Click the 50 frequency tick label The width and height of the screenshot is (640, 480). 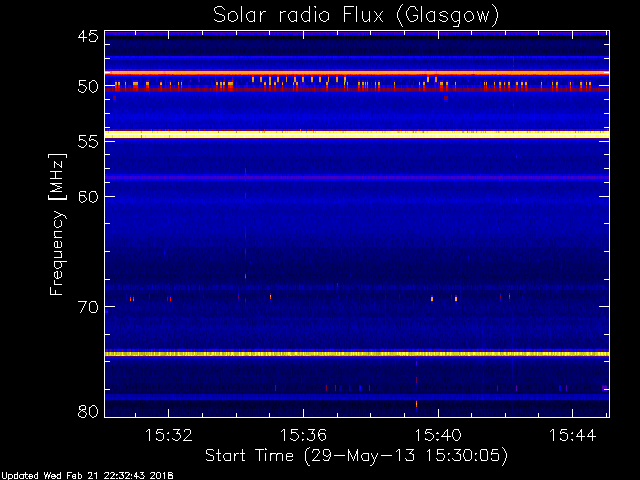point(88,87)
